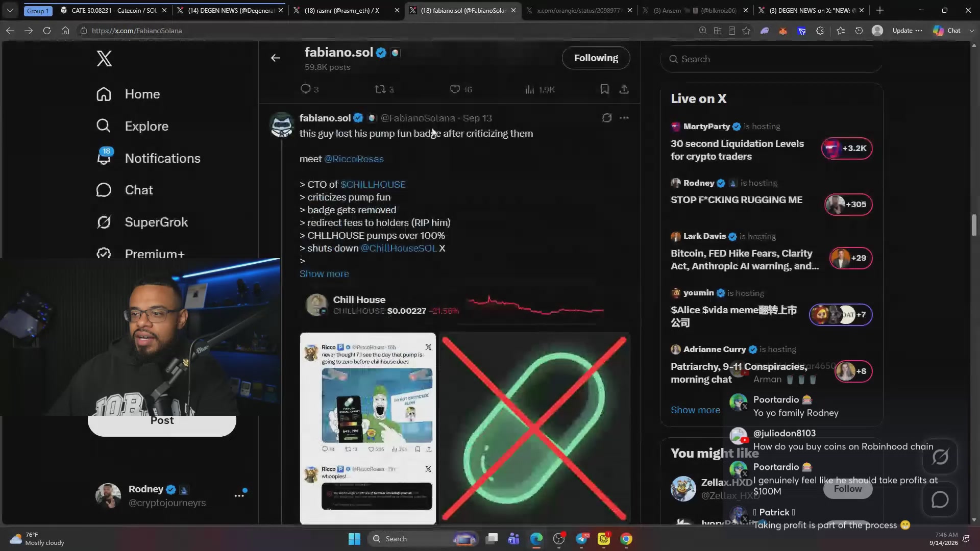The width and height of the screenshot is (980, 551).
Task: Click the X logo in sidebar
Action: click(x=104, y=59)
